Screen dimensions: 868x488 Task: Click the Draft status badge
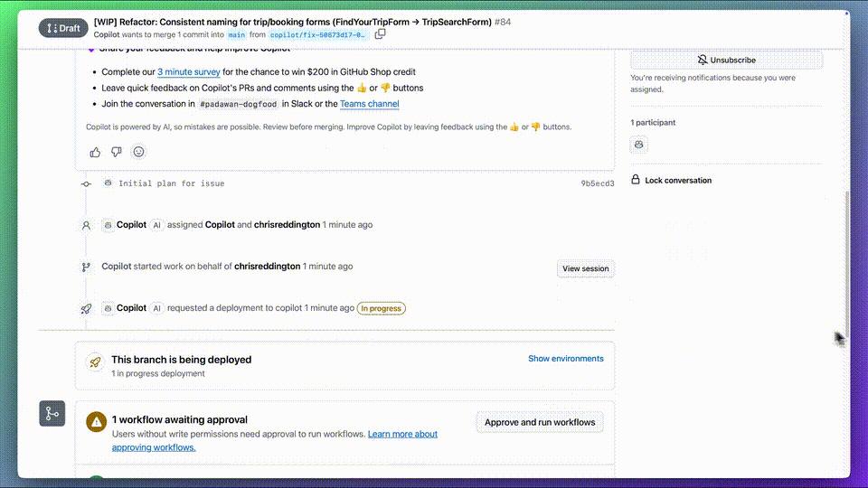pos(63,28)
